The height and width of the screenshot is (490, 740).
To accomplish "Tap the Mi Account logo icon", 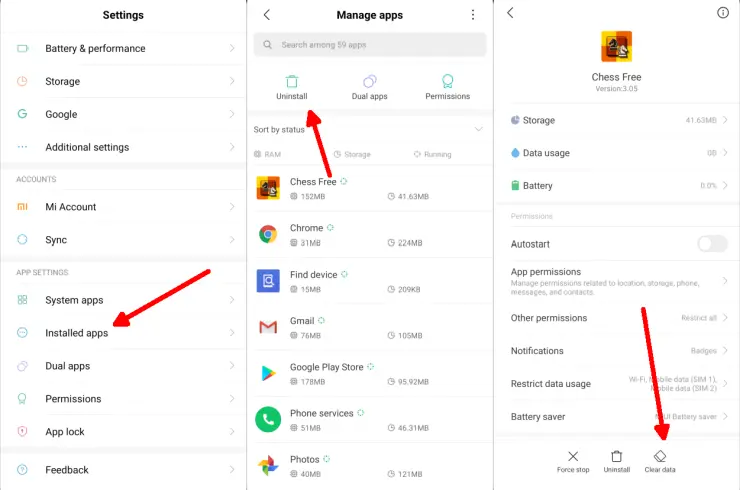I will point(22,206).
